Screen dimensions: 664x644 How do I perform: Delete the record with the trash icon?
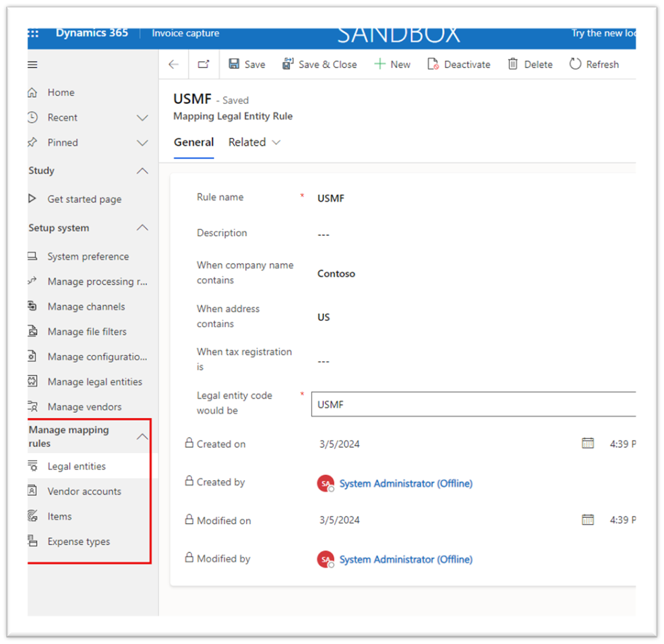tap(530, 64)
